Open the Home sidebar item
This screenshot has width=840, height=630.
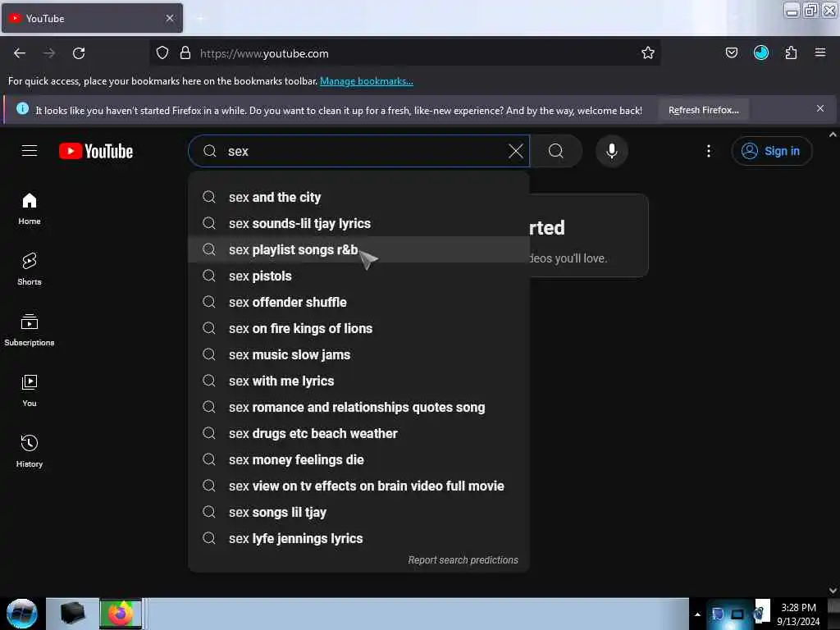pos(30,208)
